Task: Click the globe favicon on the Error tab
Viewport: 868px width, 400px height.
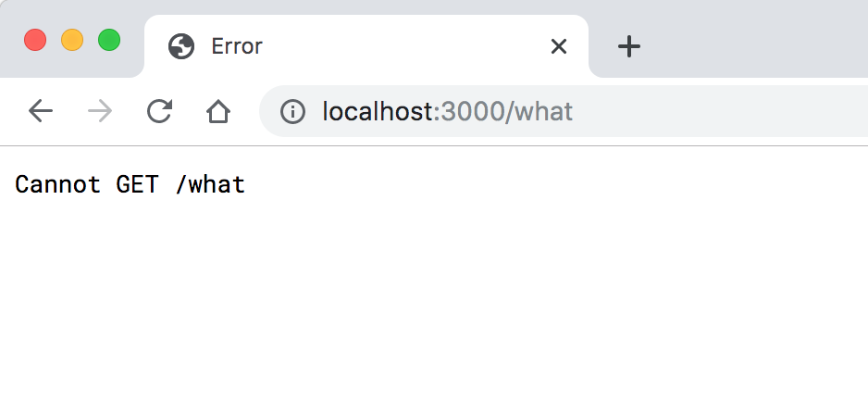Action: pos(181,46)
